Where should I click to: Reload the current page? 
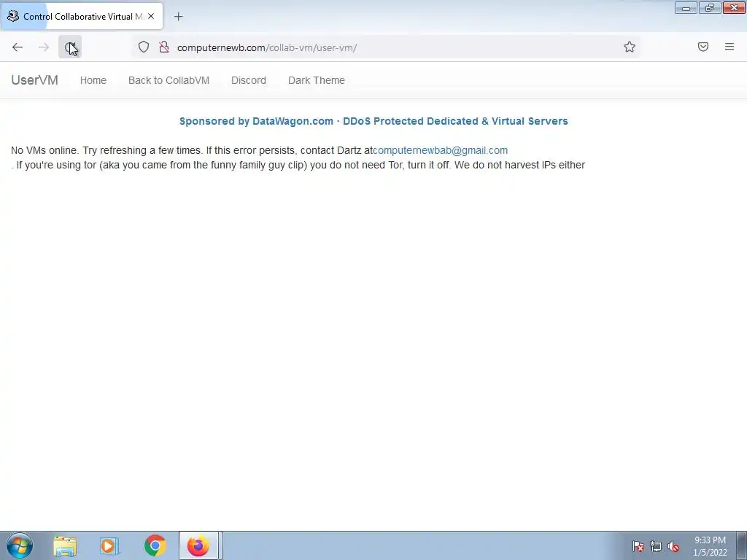pos(70,47)
